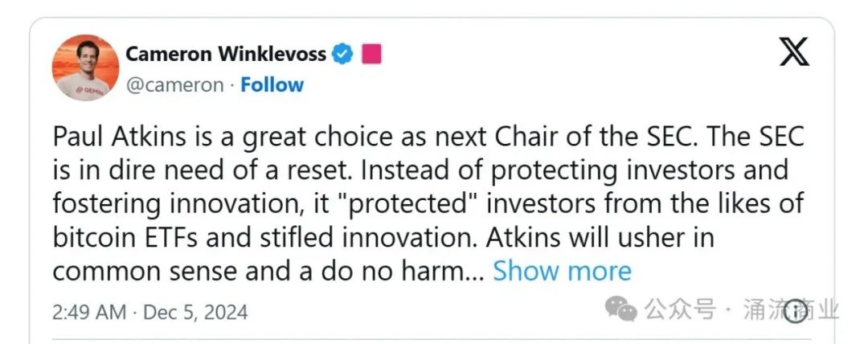Open Cameron Winklevoss's profile picture
868x344 pixels.
point(85,68)
